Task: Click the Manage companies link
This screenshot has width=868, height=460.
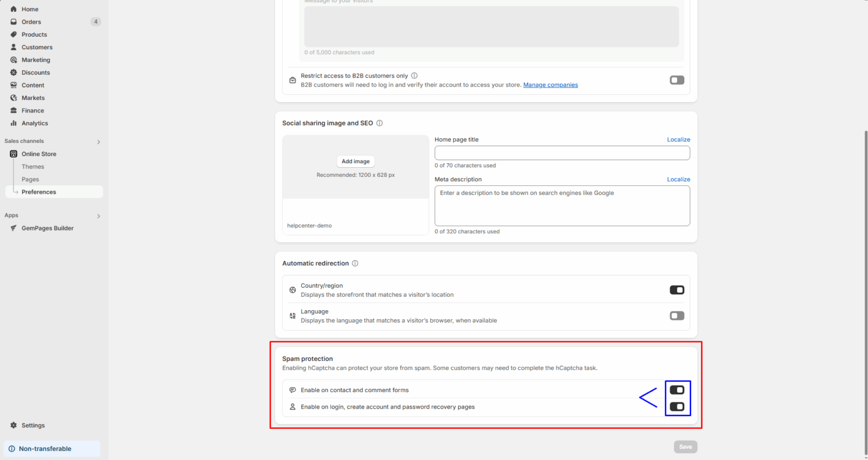Action: 550,84
